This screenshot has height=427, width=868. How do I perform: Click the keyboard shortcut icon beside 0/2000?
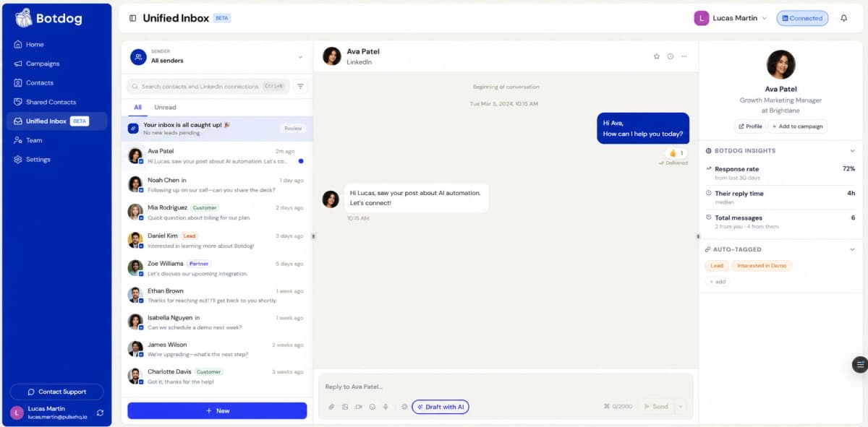point(607,407)
